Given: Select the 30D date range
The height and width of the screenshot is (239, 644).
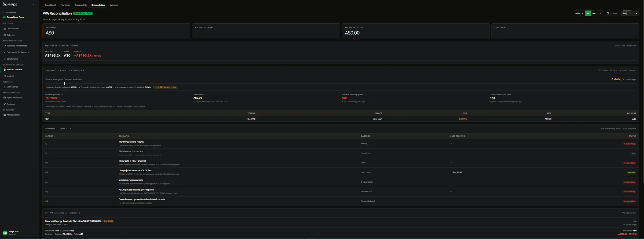Looking at the screenshot, I should coord(588,13).
